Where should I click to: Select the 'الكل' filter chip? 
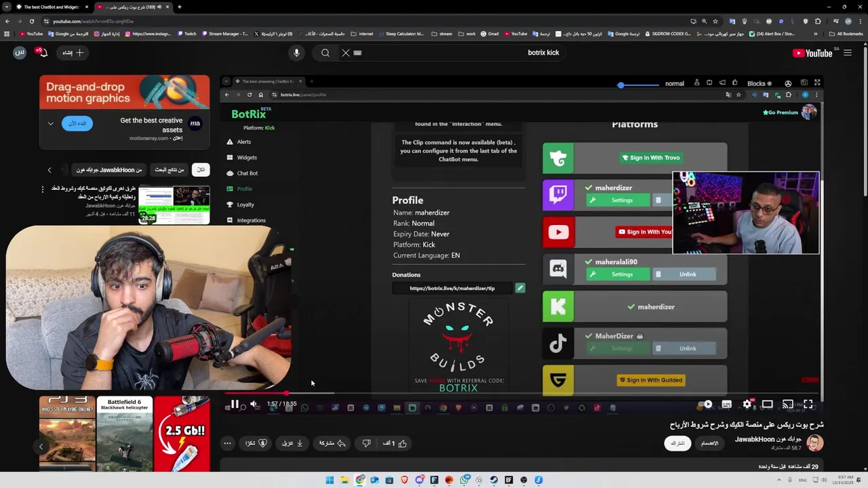(201, 170)
